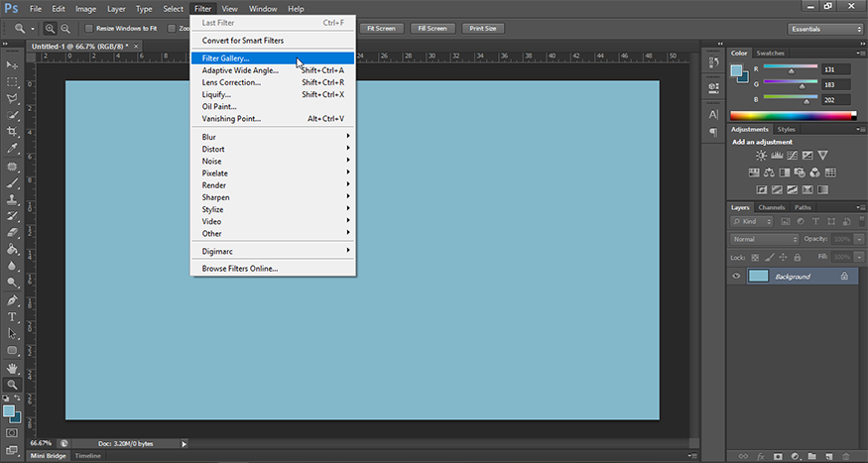This screenshot has width=868, height=463.
Task: Expand the Distort submenu
Action: 273,149
